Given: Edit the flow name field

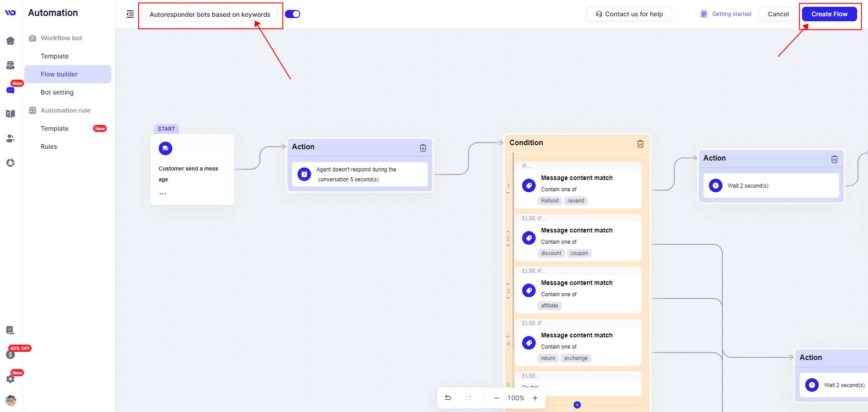Looking at the screenshot, I should pyautogui.click(x=210, y=14).
